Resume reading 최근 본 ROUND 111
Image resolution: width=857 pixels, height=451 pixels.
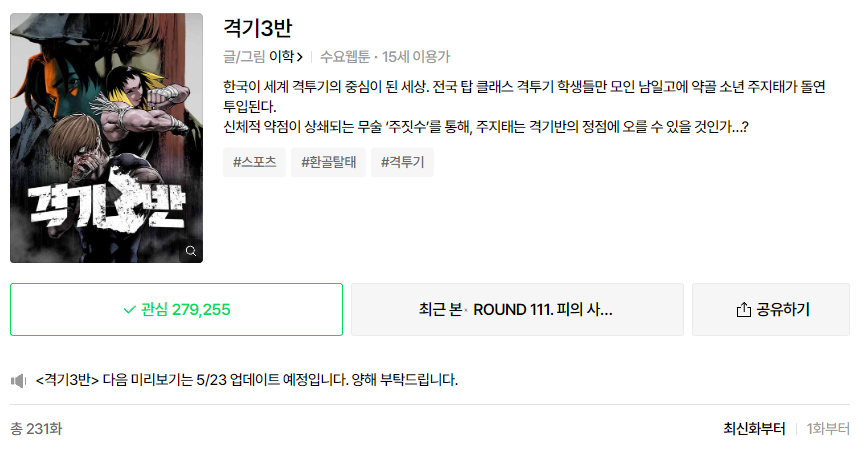coord(517,310)
